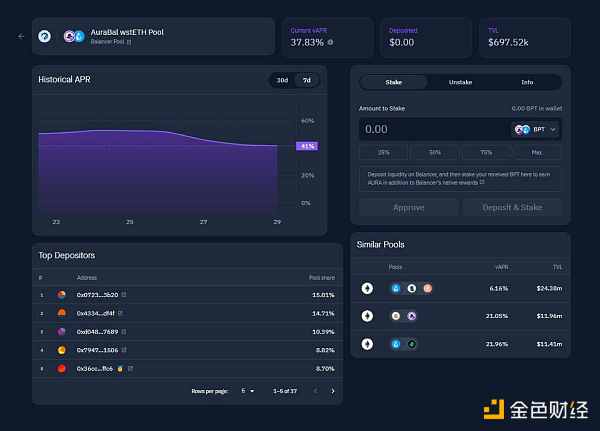Click the 15.01% pool share value
Image resolution: width=600 pixels, height=431 pixels.
[323, 295]
